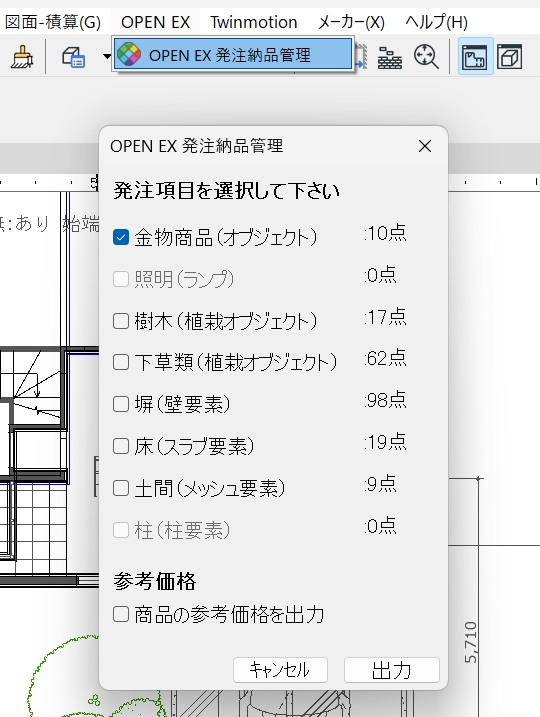540x717 pixels.
Task: Click the :62点 count text
Action: click(x=385, y=358)
